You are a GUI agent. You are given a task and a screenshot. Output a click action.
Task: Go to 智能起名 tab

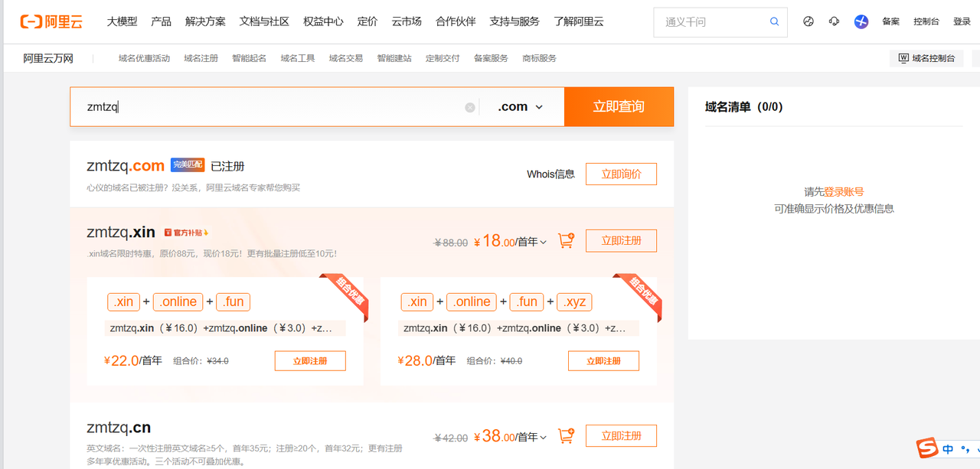(x=250, y=58)
